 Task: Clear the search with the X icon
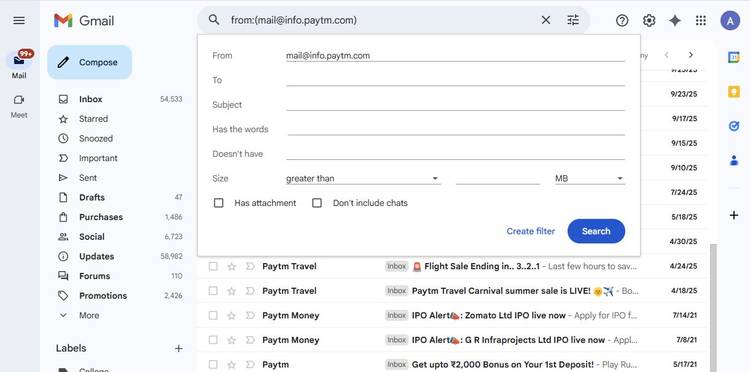coord(546,20)
